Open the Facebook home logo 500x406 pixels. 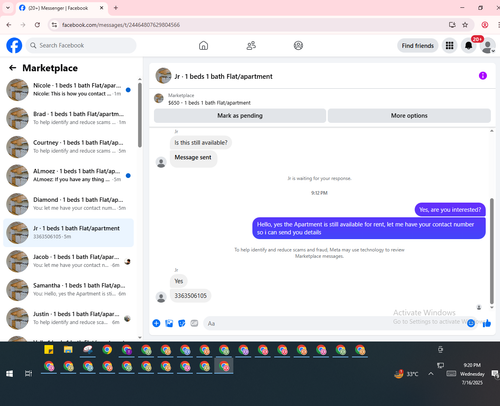tap(14, 45)
